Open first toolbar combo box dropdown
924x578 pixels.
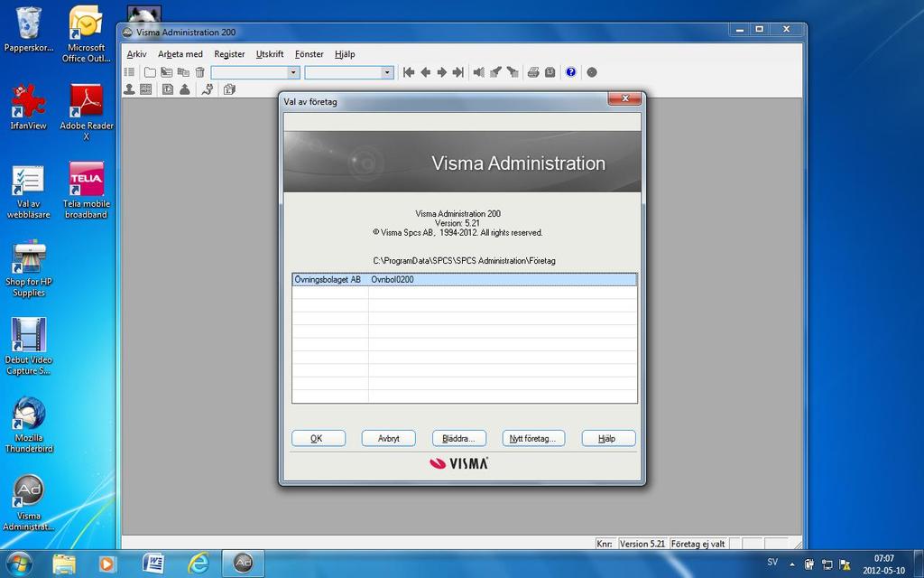(293, 72)
